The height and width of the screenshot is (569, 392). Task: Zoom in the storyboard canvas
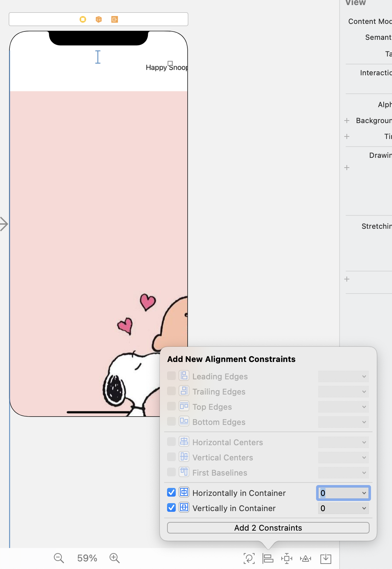115,558
